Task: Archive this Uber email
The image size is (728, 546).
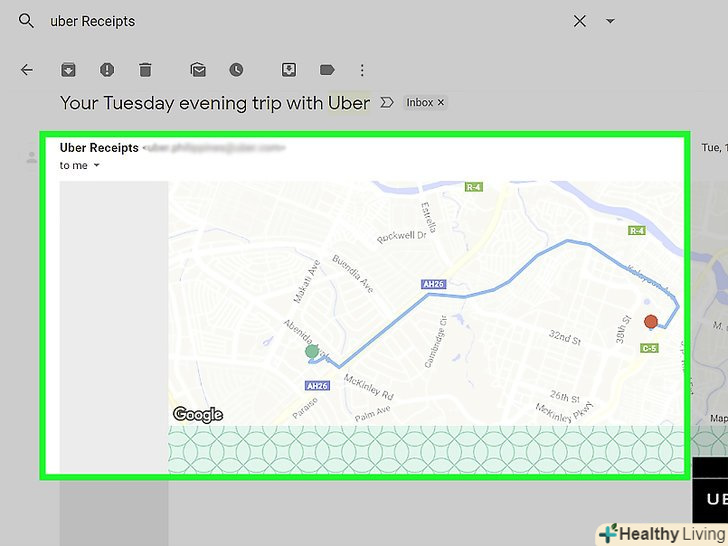Action: coord(68,70)
